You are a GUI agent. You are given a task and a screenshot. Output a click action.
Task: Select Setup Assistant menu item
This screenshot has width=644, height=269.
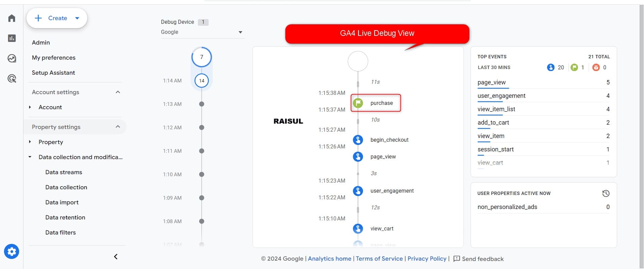(x=53, y=73)
